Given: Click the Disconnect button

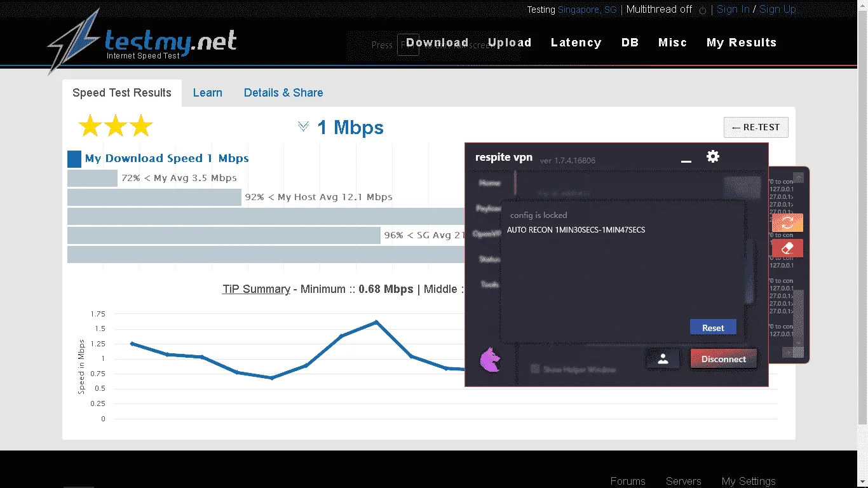Looking at the screenshot, I should coord(724,359).
